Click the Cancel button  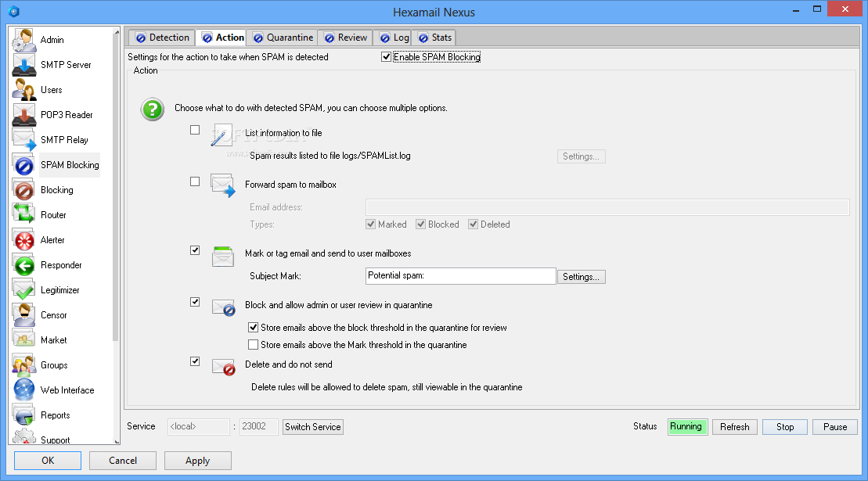point(123,461)
